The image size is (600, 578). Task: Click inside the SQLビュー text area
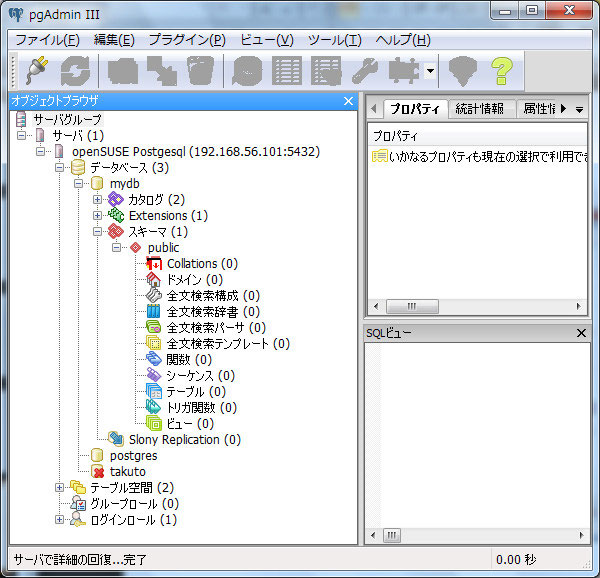pos(477,436)
